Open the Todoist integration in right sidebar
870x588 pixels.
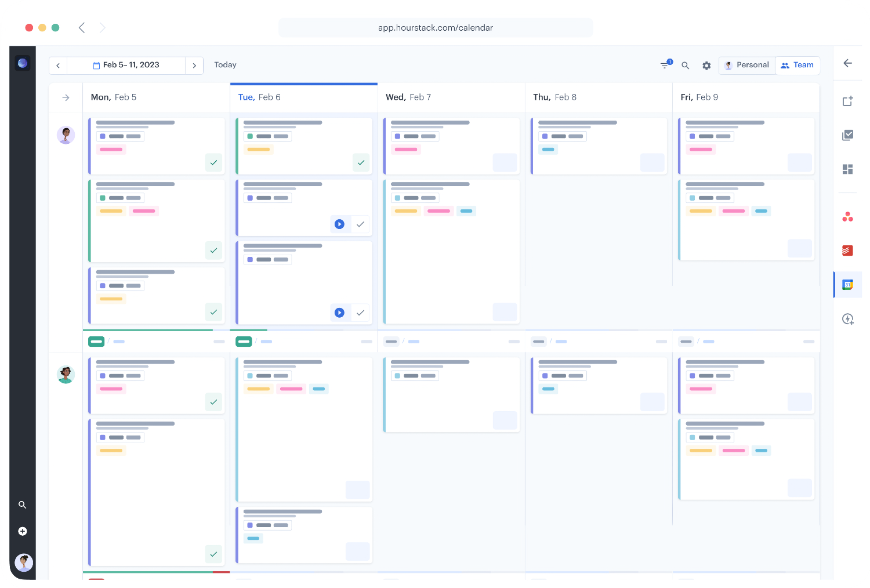tap(847, 251)
